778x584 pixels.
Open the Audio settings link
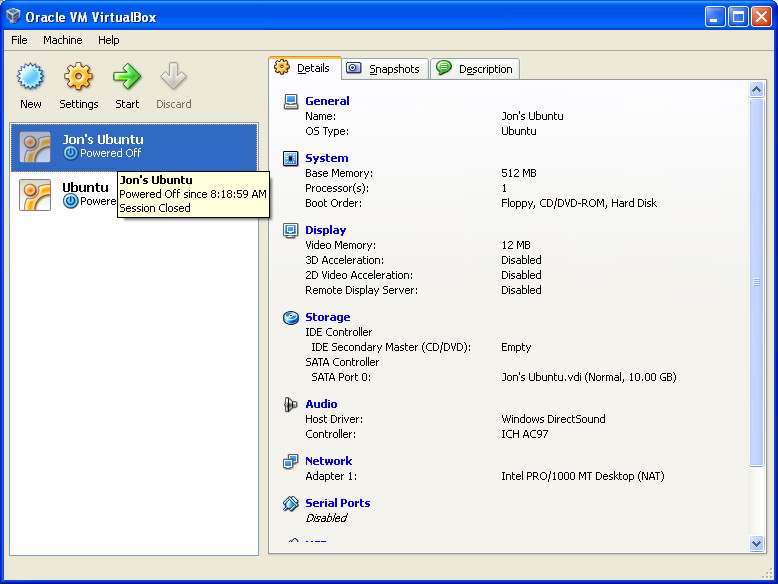[321, 404]
